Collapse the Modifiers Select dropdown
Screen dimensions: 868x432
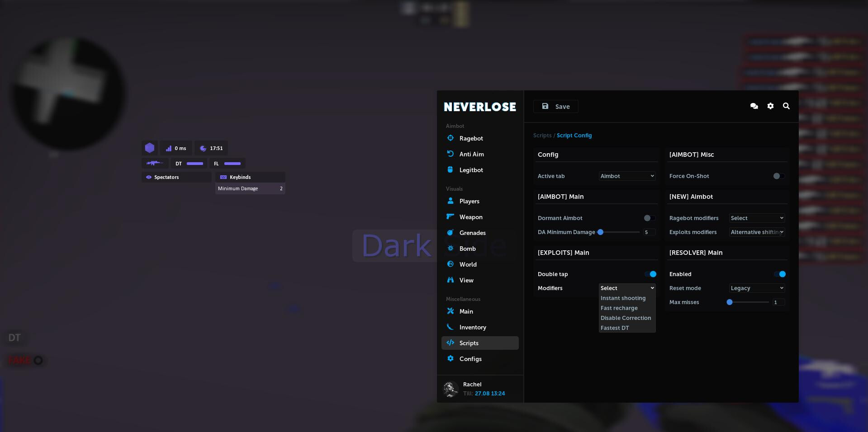click(x=627, y=288)
